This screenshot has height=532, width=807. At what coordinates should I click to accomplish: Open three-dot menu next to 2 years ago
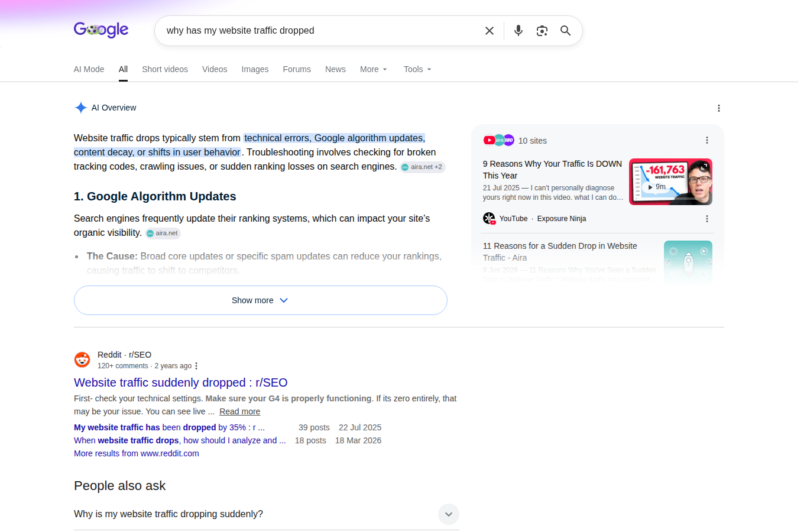point(196,366)
